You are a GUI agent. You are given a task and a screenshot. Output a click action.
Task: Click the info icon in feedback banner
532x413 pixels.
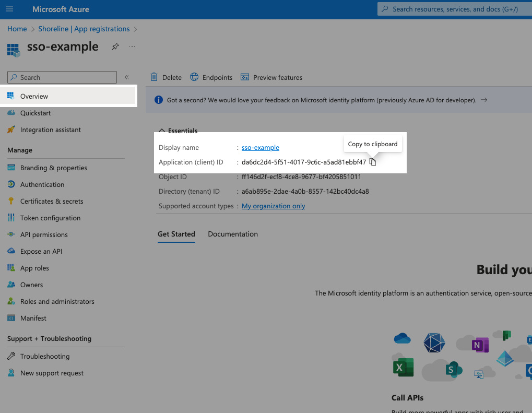pos(158,100)
